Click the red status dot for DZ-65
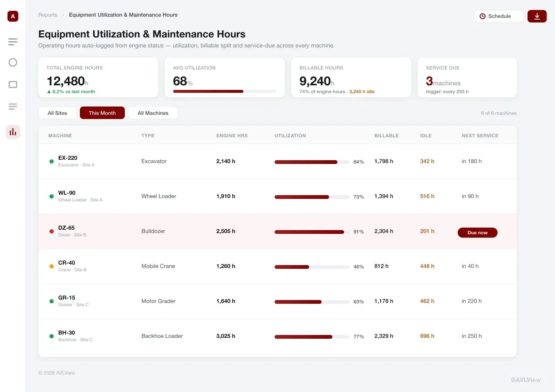The height and width of the screenshot is (392, 555). [x=52, y=231]
